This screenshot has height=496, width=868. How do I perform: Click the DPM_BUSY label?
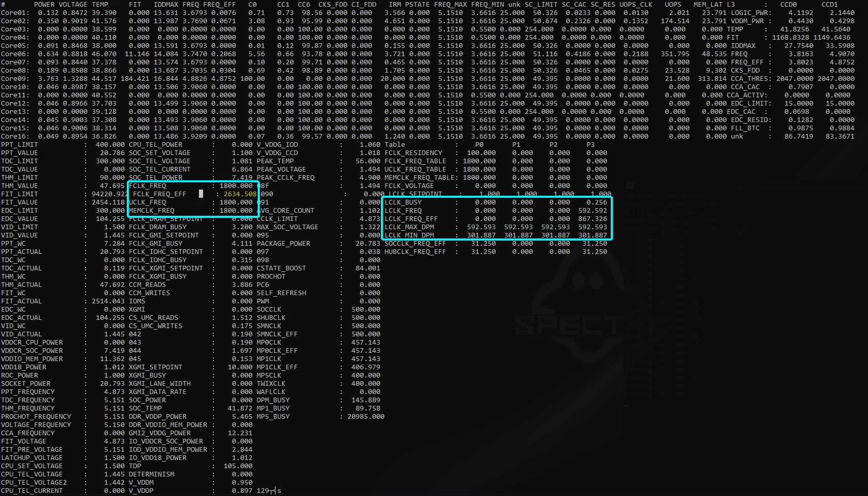tap(273, 400)
